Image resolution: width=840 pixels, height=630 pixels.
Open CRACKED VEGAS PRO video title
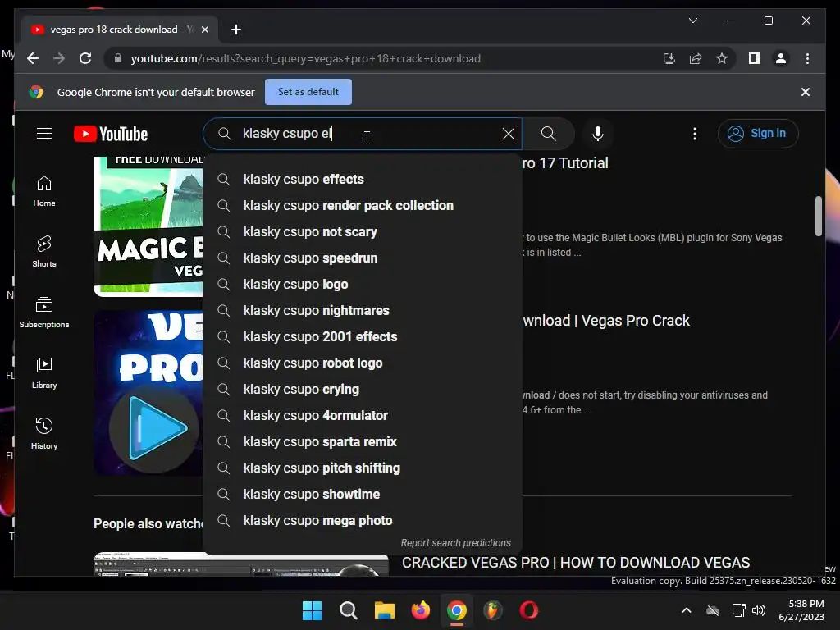pos(576,563)
